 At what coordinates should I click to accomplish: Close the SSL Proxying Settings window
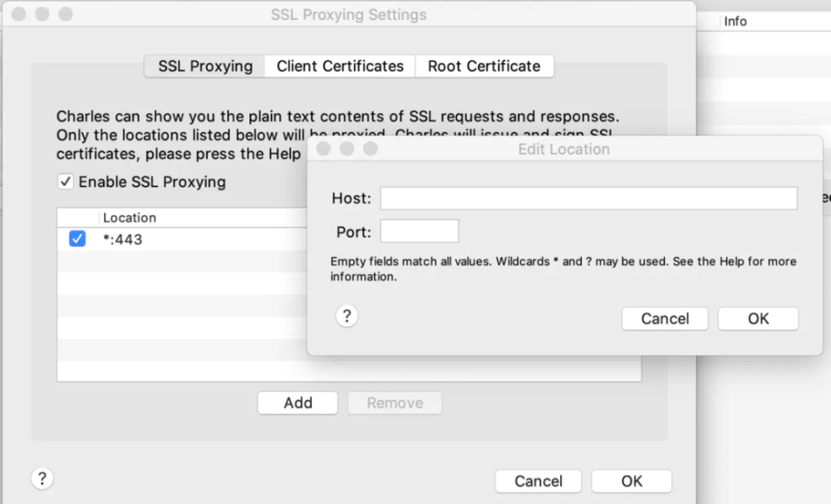click(x=18, y=14)
